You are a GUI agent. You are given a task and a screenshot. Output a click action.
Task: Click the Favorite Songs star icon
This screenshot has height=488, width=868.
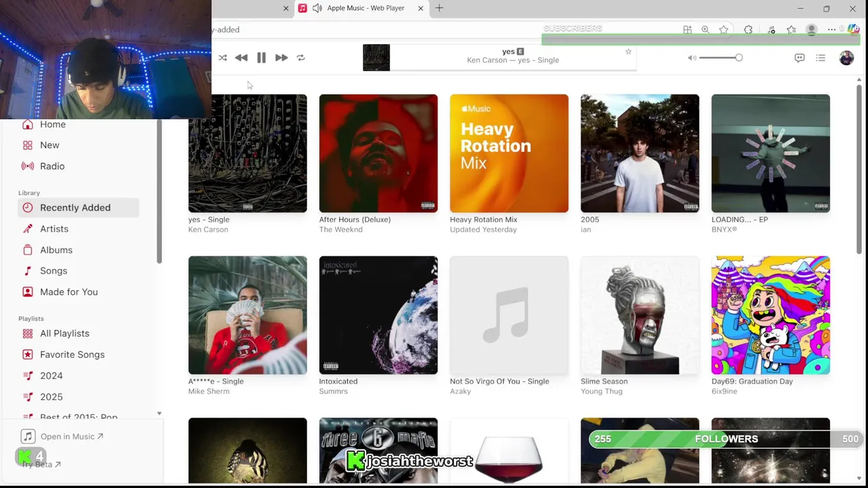27,354
